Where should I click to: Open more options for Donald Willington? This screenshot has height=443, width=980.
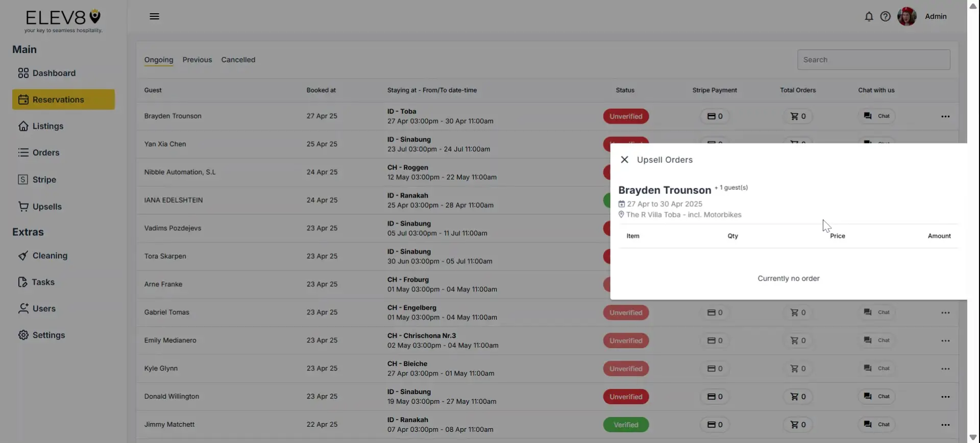945,397
